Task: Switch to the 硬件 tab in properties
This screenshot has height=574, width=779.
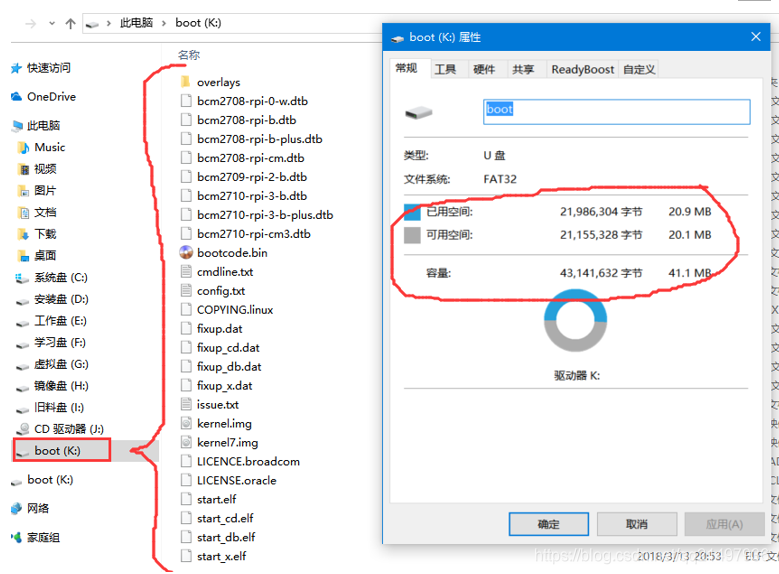Action: [x=484, y=69]
